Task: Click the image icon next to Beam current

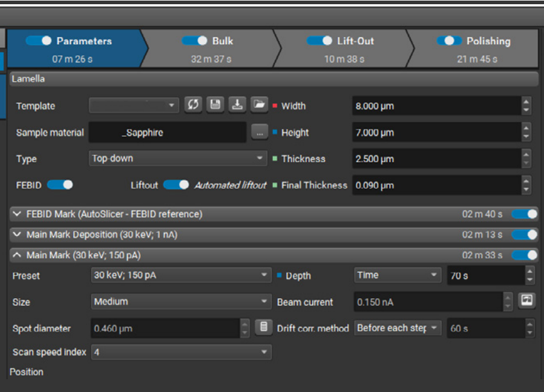Action: click(x=527, y=301)
